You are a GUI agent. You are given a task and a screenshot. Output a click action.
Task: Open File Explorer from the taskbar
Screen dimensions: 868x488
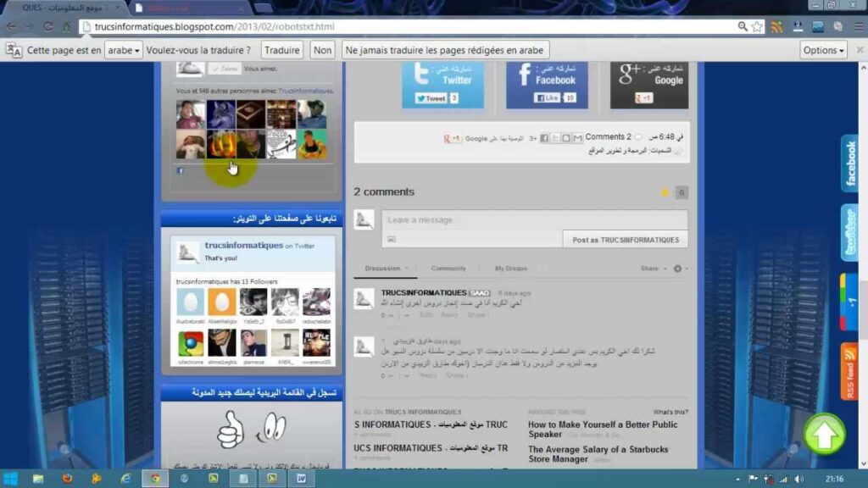tap(37, 479)
